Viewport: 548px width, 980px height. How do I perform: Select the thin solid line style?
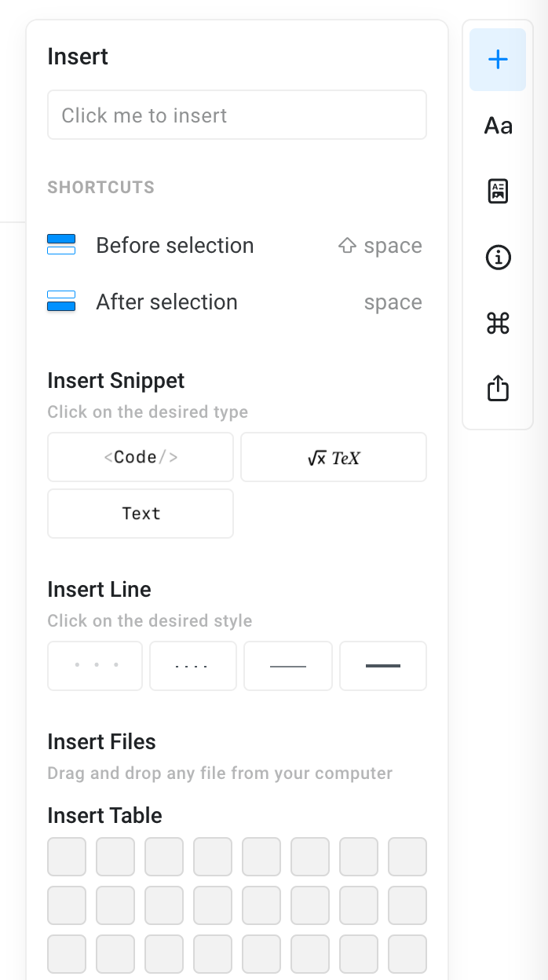tap(287, 665)
